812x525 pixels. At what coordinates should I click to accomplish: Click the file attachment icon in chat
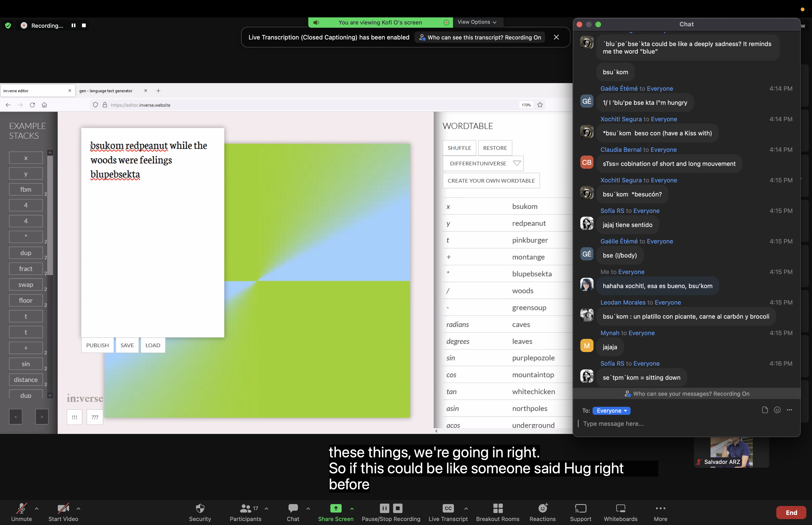(x=765, y=410)
